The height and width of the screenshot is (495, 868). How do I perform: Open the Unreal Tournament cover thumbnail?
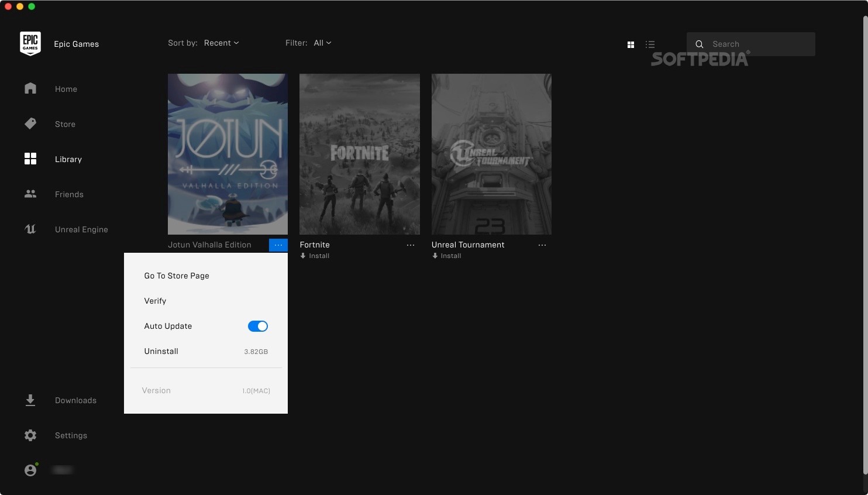click(x=491, y=154)
